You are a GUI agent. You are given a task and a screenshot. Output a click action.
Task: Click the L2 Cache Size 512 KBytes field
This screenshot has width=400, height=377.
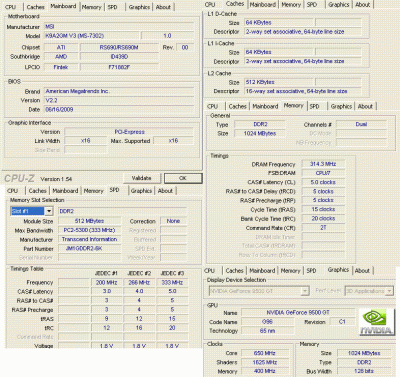(x=279, y=82)
